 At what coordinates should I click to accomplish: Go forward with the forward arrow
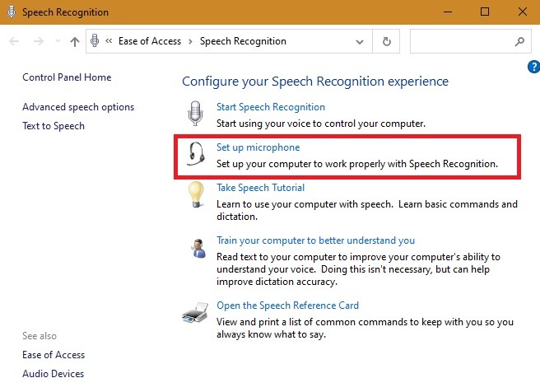click(38, 41)
